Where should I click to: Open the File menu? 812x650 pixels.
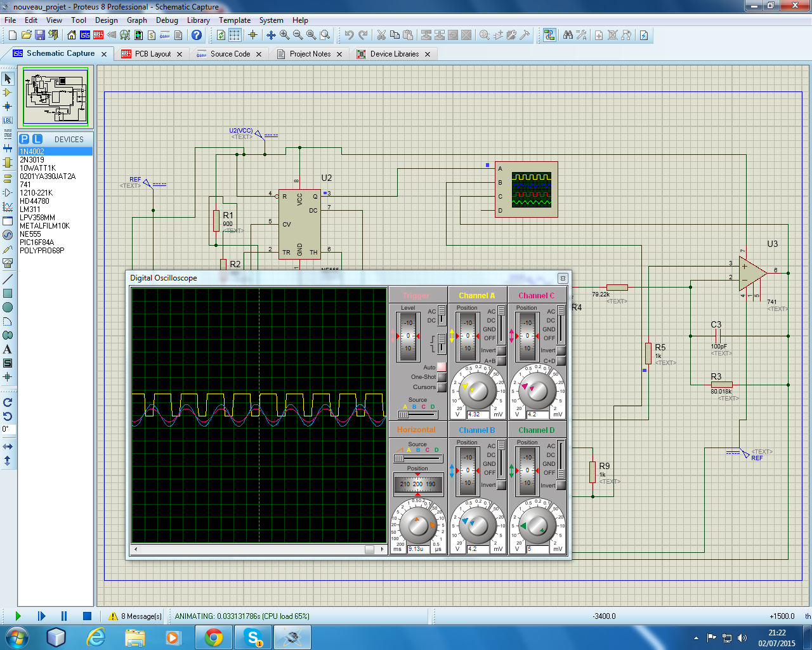tap(10, 20)
